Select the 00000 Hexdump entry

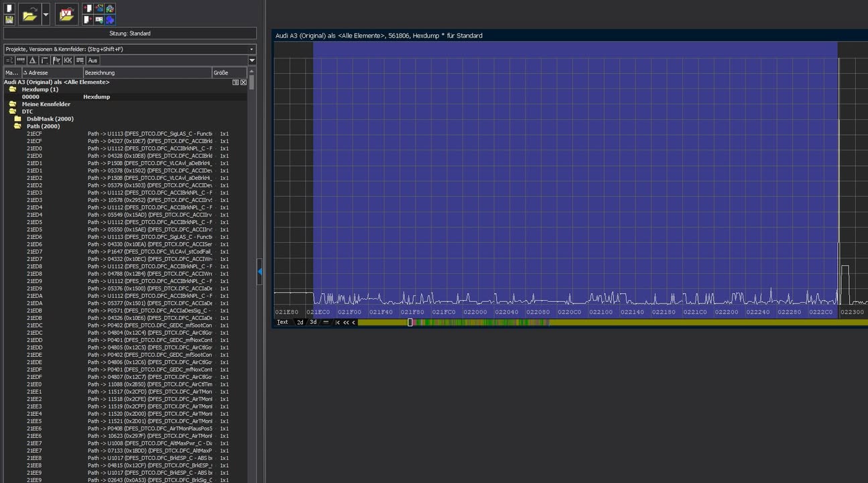point(125,97)
